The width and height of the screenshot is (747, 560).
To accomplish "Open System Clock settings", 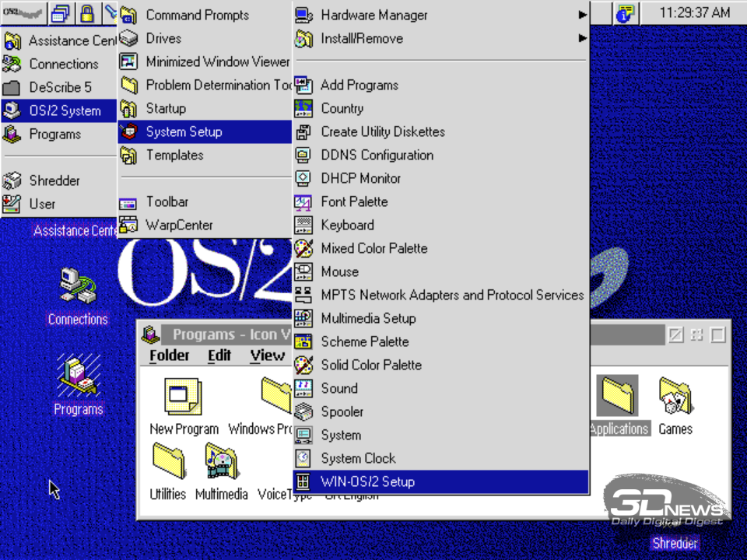I will pyautogui.click(x=440, y=458).
